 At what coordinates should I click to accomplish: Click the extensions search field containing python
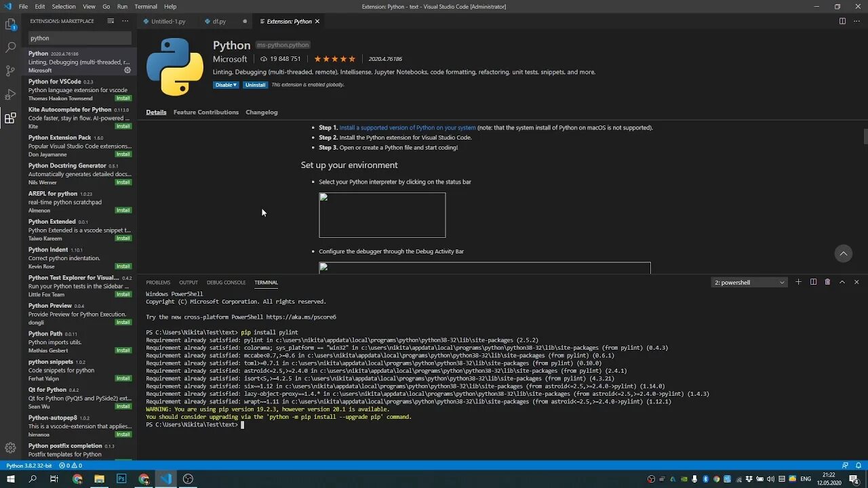click(80, 38)
